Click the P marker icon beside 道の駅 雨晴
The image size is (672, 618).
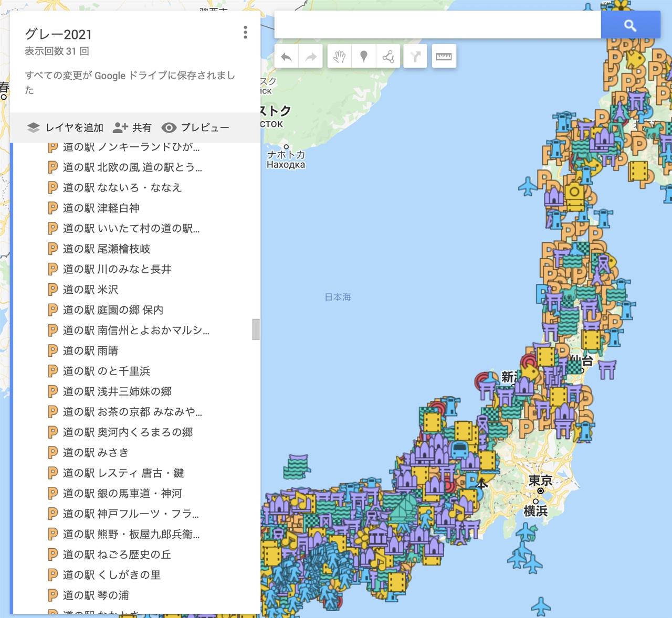52,350
